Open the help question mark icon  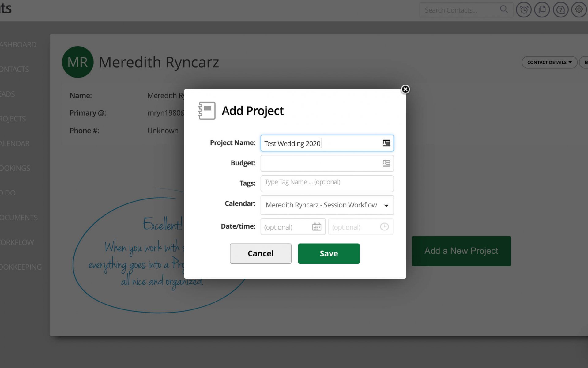tap(560, 10)
